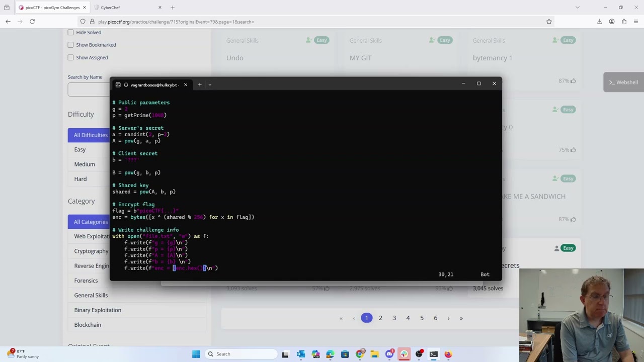Like the bytemancy 1 challenge thumbs-up
This screenshot has width=644, height=362.
pos(573,80)
